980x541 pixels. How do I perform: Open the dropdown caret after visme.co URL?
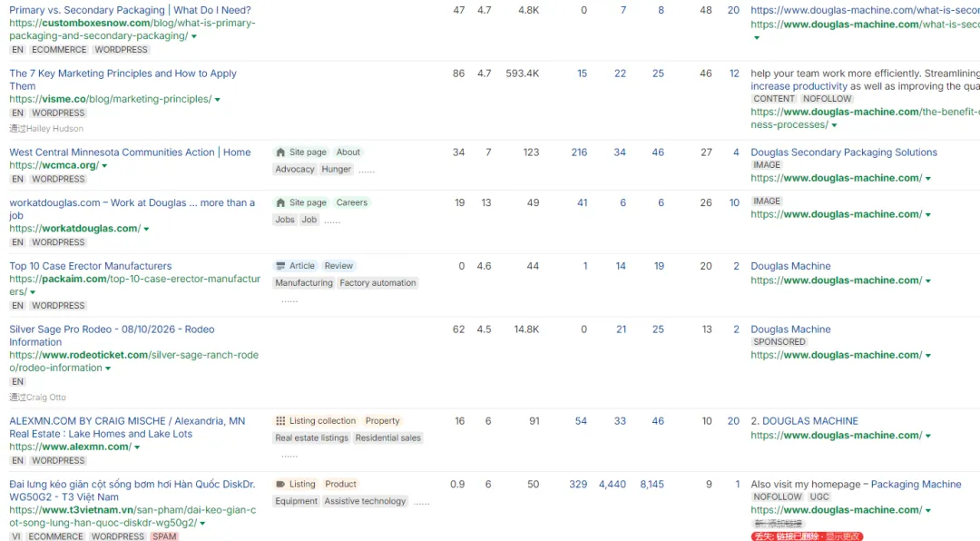[217, 100]
